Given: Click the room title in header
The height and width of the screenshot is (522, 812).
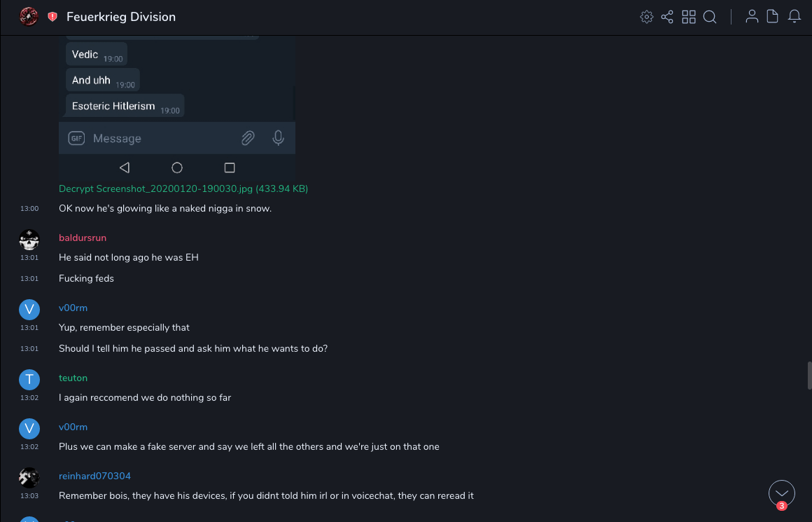Looking at the screenshot, I should pyautogui.click(x=121, y=17).
